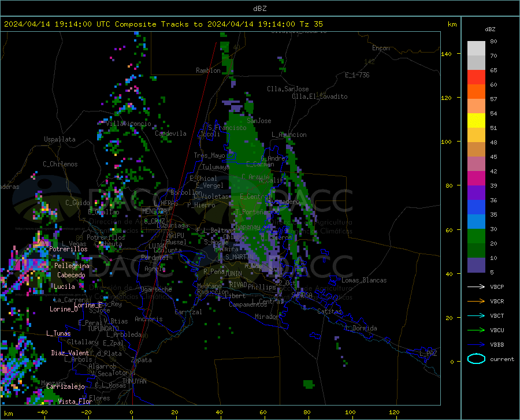
Task: Click the 'Clla.SanJose' map label
Action: (288, 89)
